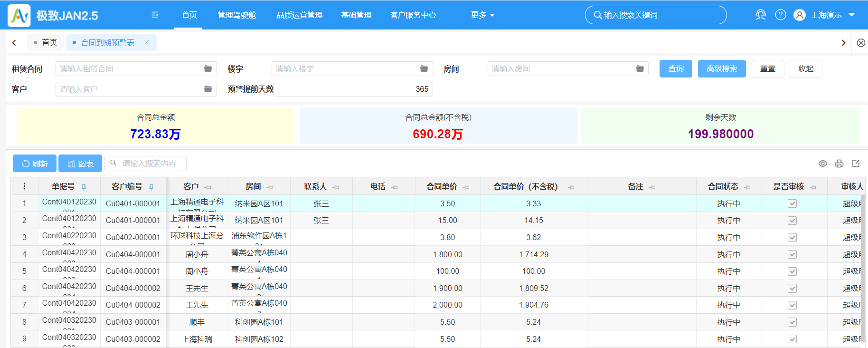Pin the 合同状态 column

click(x=748, y=187)
